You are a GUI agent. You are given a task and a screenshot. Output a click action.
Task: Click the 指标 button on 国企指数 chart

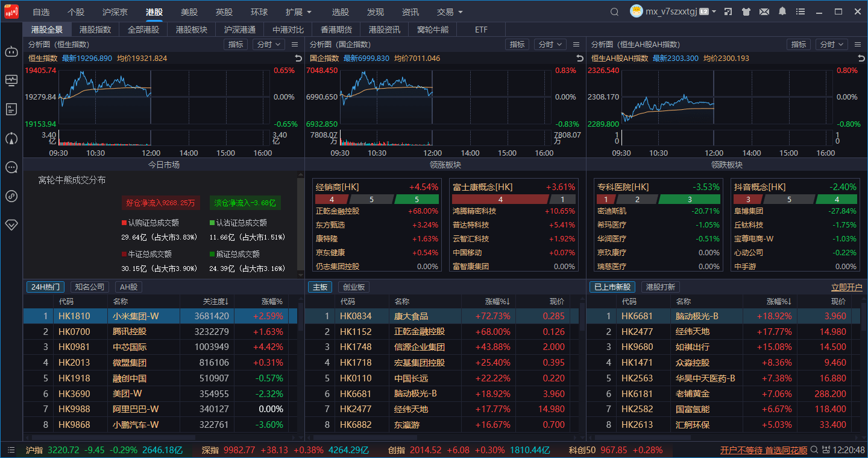coord(517,44)
